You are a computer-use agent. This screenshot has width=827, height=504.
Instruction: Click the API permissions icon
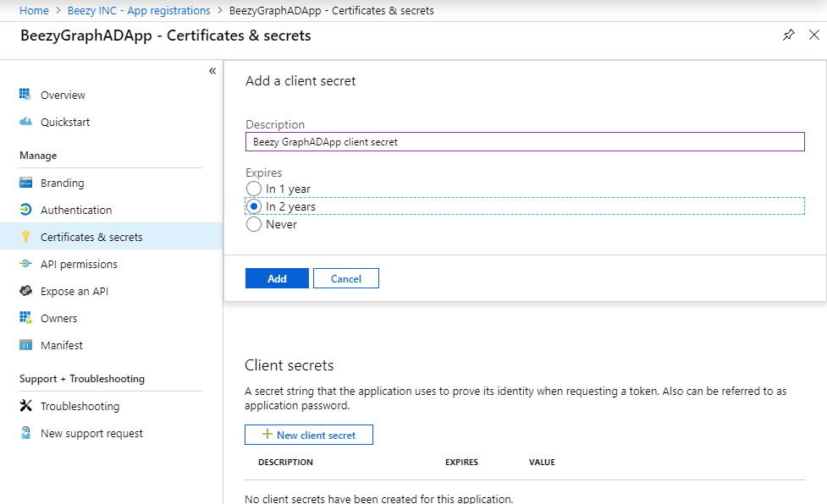25,263
